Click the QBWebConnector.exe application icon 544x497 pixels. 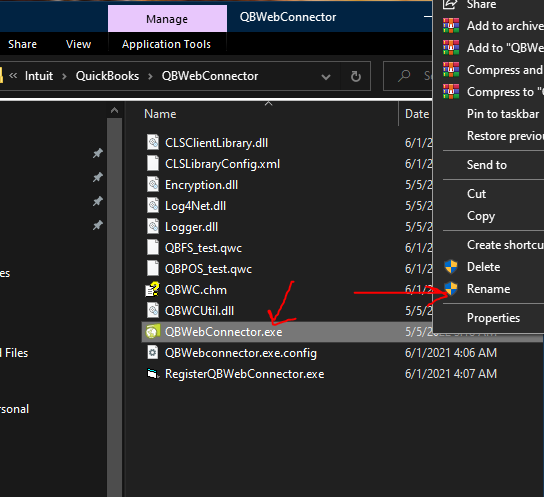(153, 332)
